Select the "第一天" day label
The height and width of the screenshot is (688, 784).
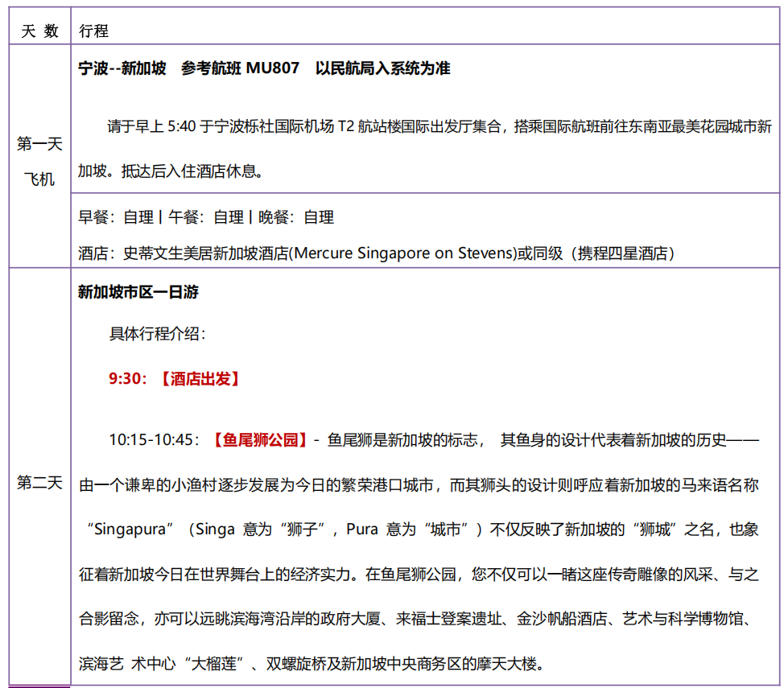[39, 144]
